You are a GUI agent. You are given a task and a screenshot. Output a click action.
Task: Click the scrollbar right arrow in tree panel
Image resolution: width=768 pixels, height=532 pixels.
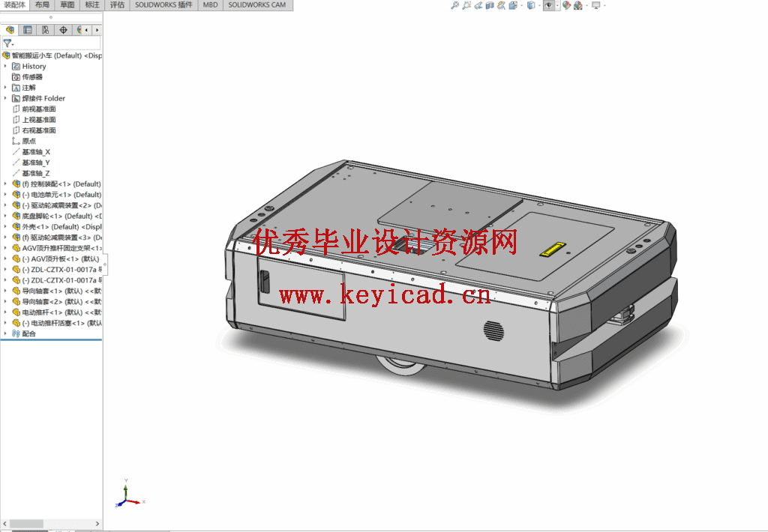pyautogui.click(x=97, y=524)
